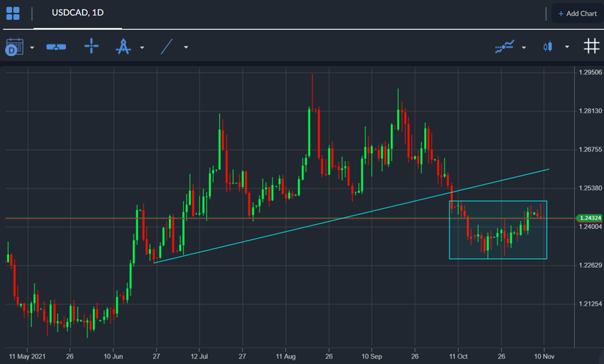Click the 1.21254 price axis label

(x=590, y=304)
